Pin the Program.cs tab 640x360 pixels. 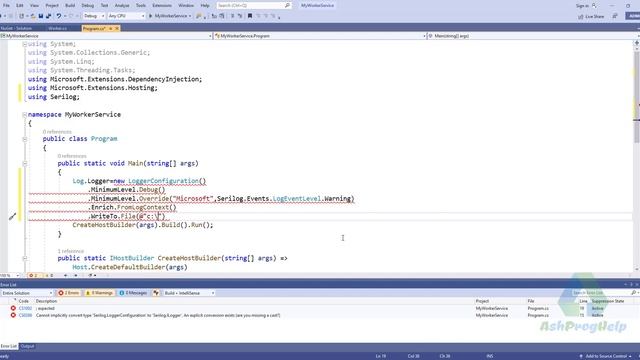110,29
